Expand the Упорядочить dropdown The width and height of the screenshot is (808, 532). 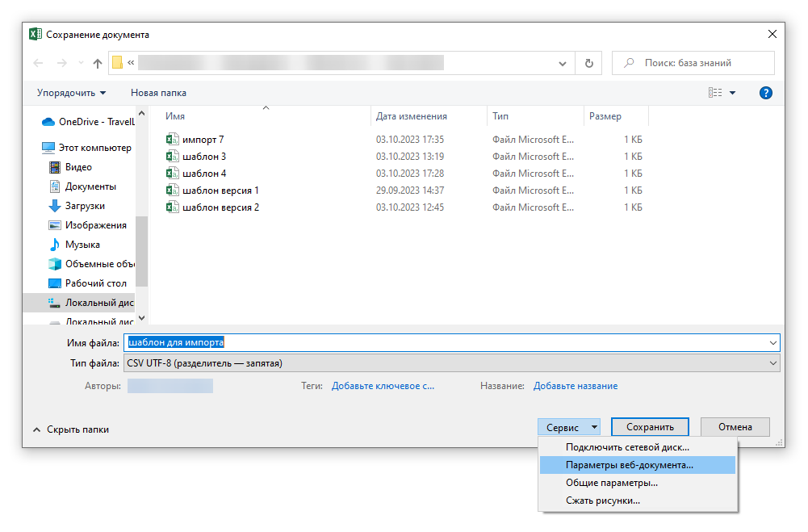pyautogui.click(x=72, y=93)
